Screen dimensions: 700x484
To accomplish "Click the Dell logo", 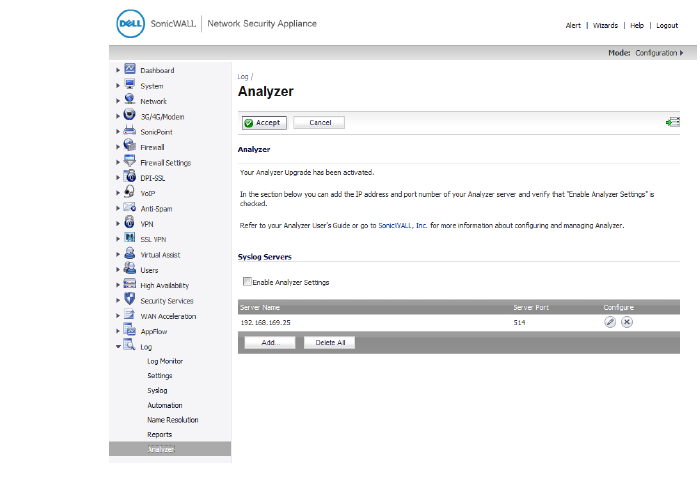I will click(x=130, y=24).
